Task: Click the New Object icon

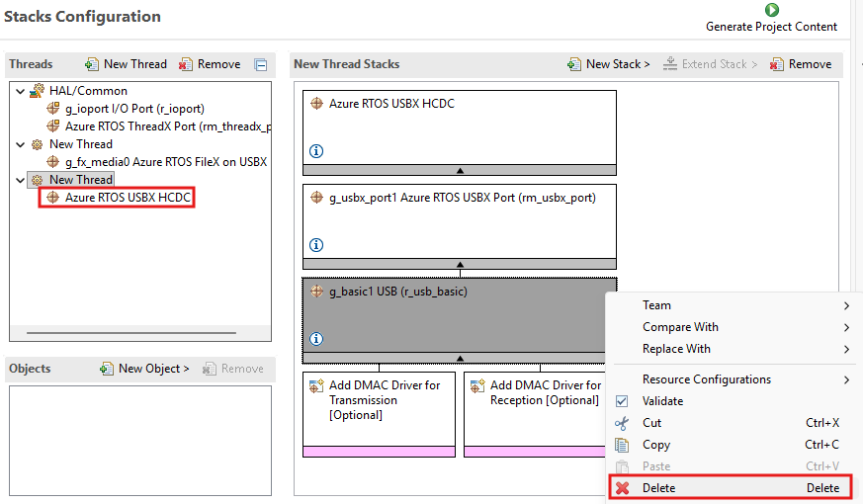Action: point(107,369)
